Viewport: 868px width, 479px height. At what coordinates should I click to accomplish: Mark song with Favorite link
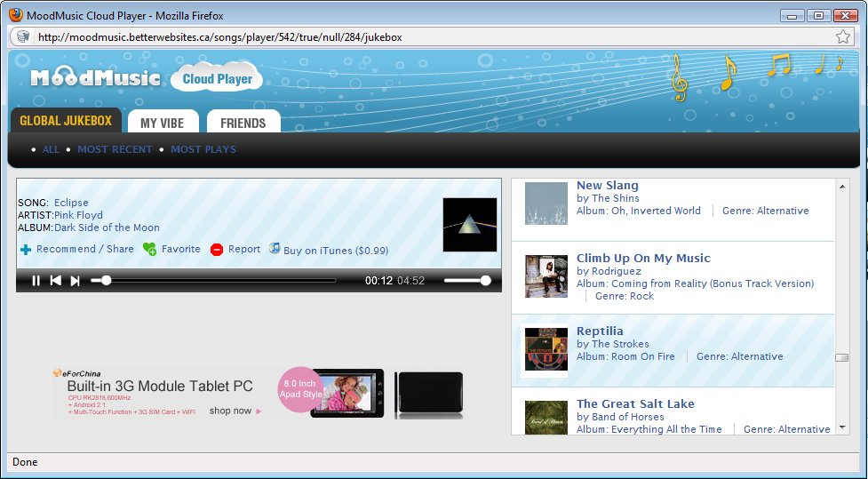[181, 249]
